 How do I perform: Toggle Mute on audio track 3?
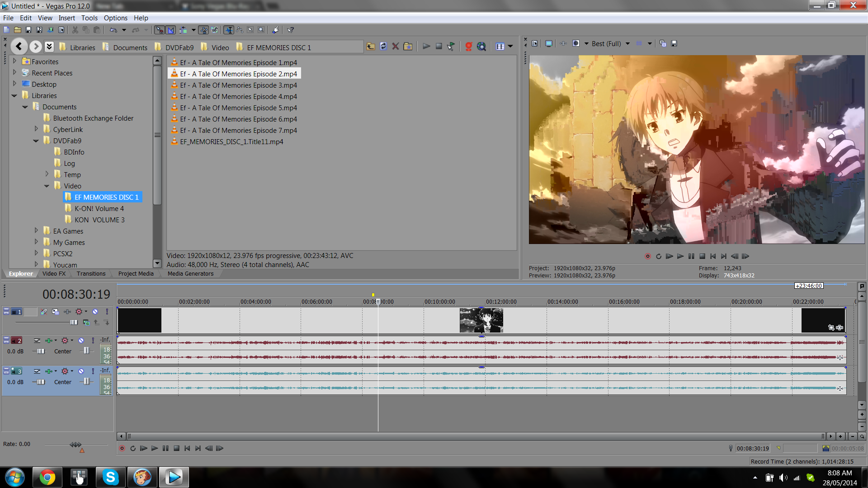[x=81, y=371]
